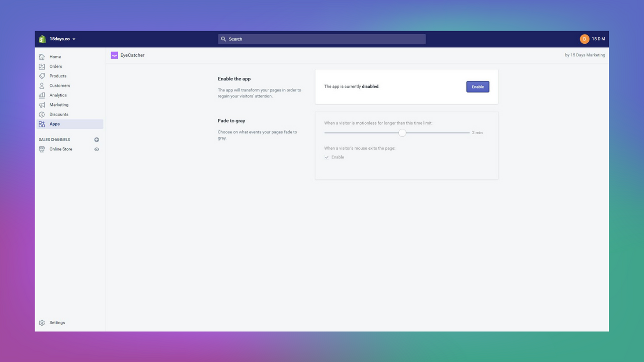The image size is (644, 362).
Task: Click the Fade to gray heading
Action: [x=231, y=121]
